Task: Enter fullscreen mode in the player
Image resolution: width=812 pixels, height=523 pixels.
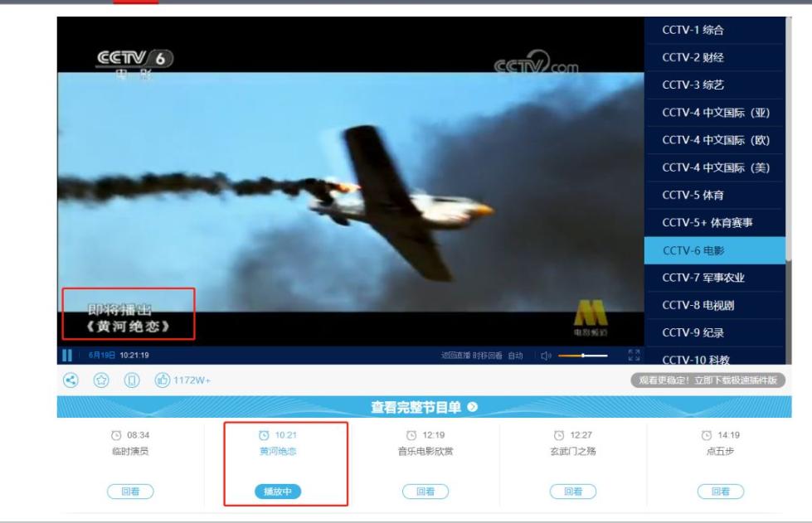Action: (x=635, y=356)
